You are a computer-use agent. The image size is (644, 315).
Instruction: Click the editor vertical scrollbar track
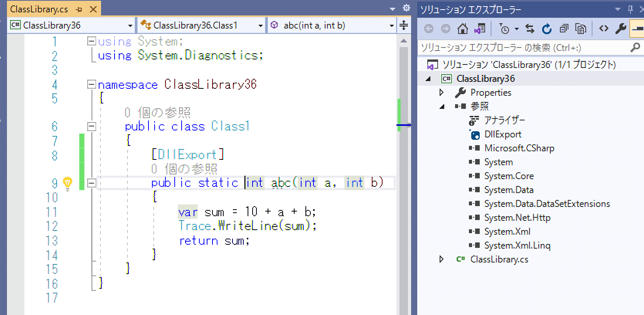click(403, 212)
